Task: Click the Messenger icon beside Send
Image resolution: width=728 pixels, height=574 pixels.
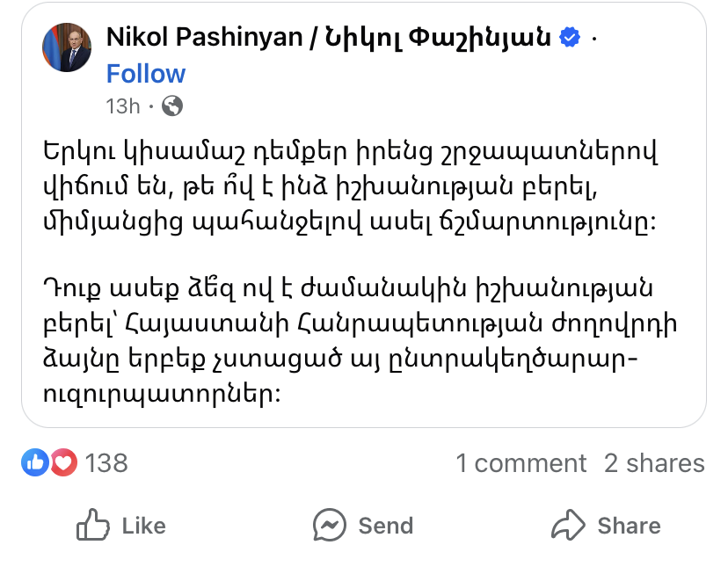Action: click(330, 526)
